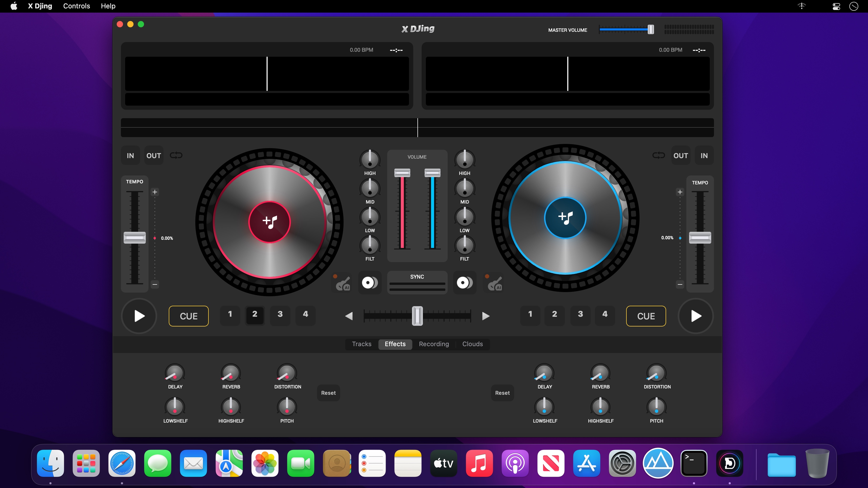Click the SYNC button
The width and height of the screenshot is (868, 488).
[417, 283]
